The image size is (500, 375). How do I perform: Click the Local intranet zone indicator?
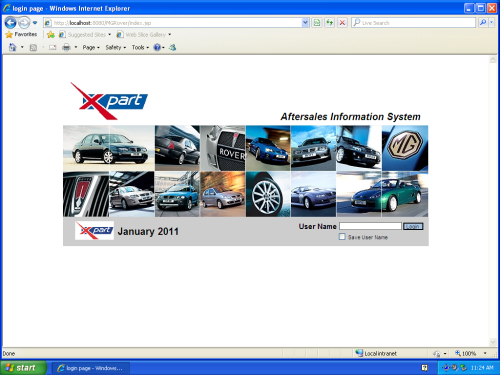[376, 353]
